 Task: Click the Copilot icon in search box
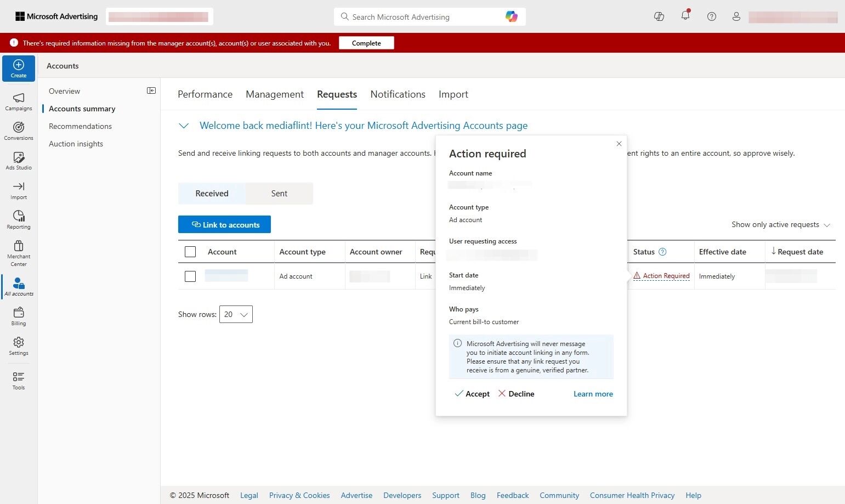click(512, 16)
